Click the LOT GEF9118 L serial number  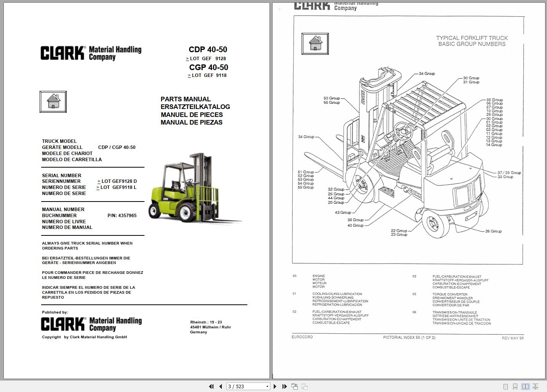[x=116, y=187]
